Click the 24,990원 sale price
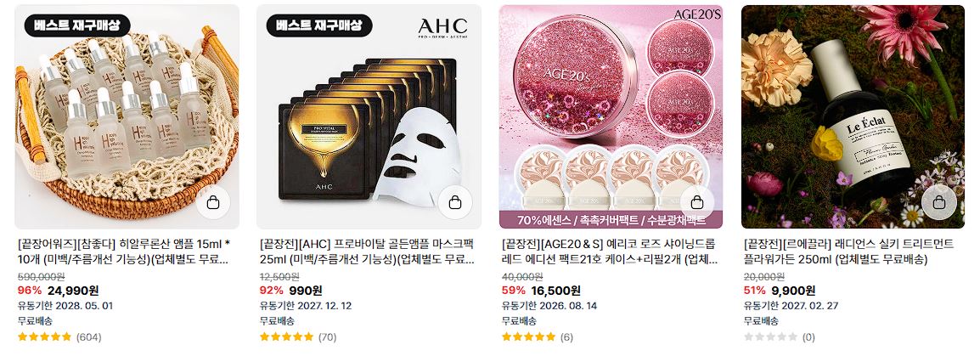The height and width of the screenshot is (356, 980). (x=73, y=291)
